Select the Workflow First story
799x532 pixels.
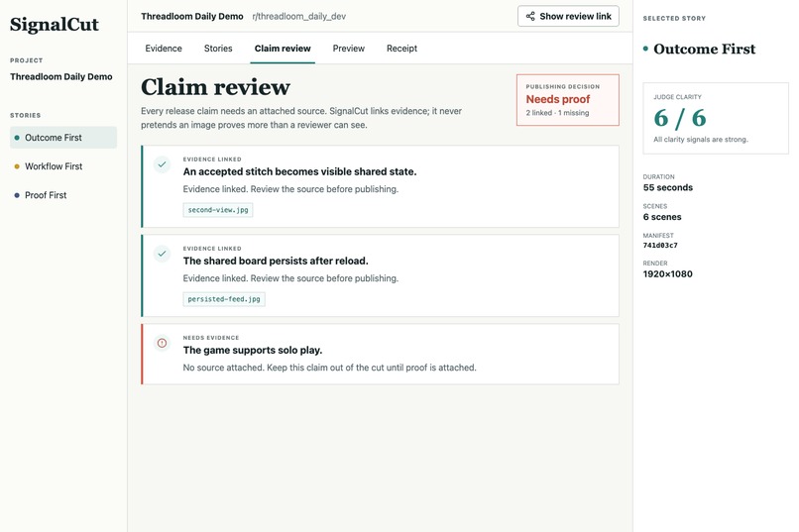click(63, 166)
